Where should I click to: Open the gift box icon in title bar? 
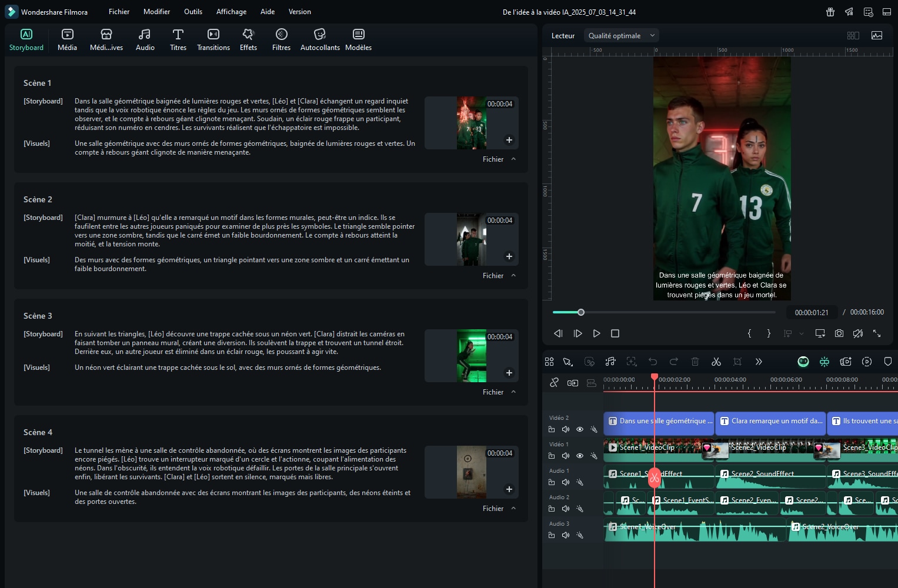[830, 12]
